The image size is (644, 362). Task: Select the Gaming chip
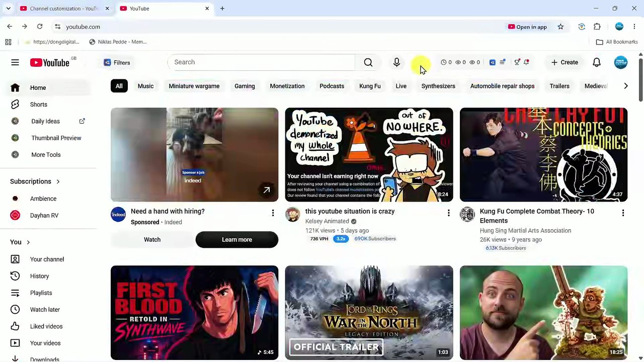click(245, 86)
